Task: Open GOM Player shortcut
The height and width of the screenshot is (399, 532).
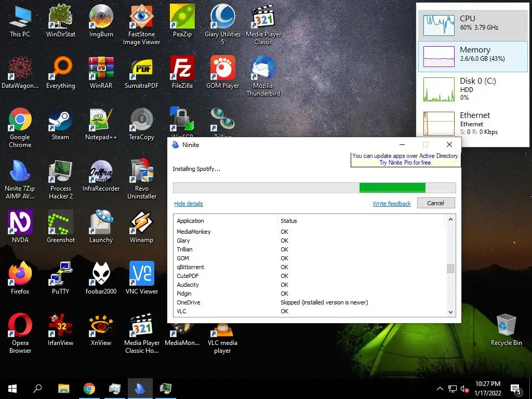Action: 222,72
